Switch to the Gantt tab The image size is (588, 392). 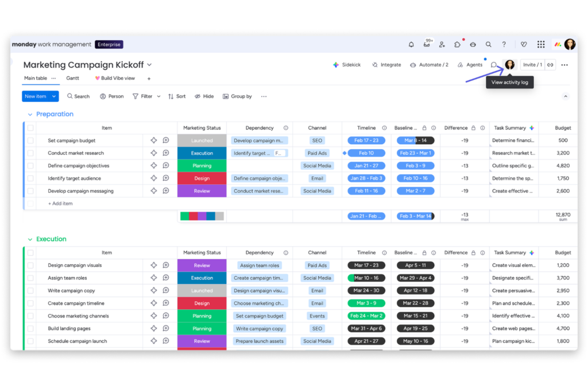73,78
